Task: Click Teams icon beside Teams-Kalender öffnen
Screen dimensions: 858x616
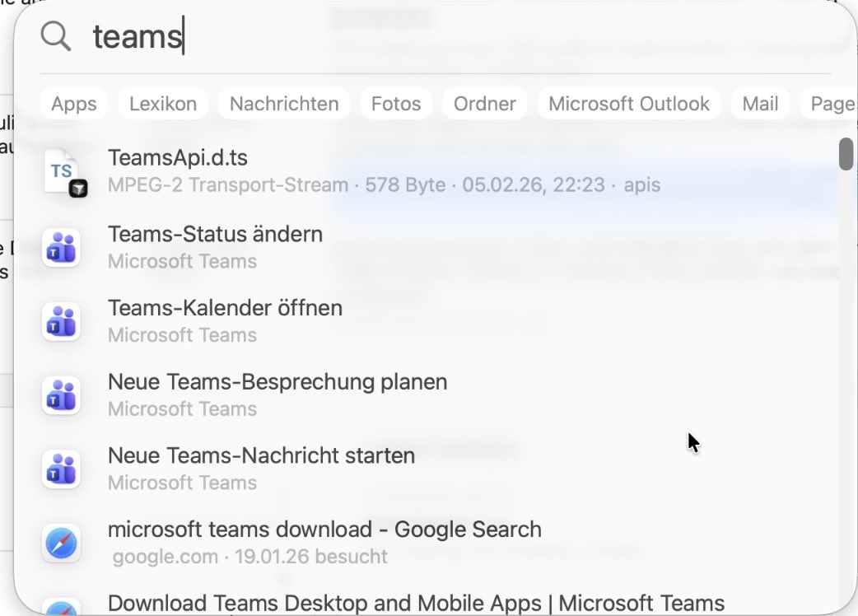Action: [61, 322]
